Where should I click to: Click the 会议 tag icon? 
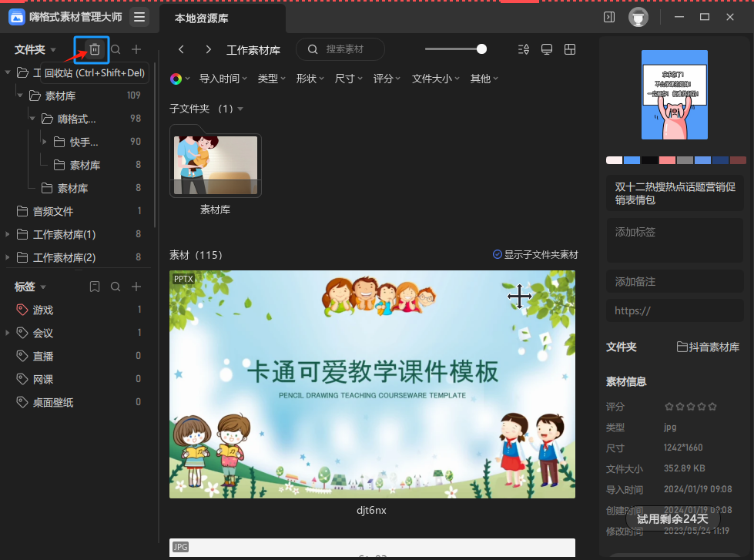22,333
